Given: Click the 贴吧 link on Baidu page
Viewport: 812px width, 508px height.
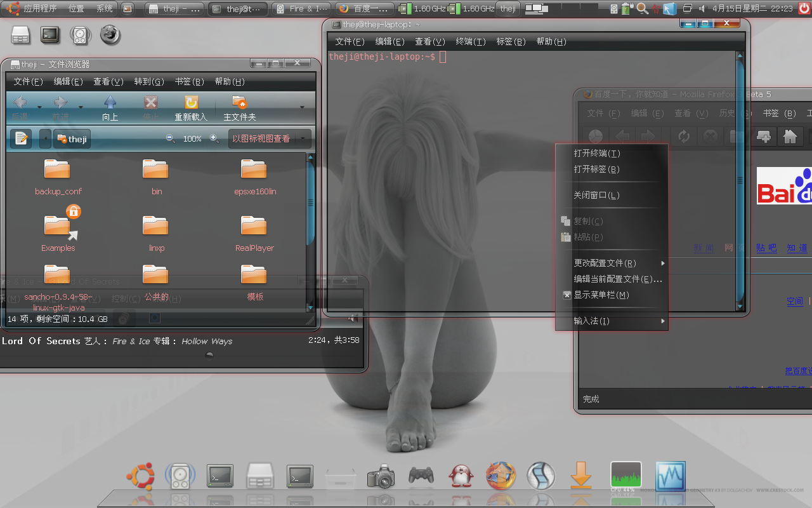Looking at the screenshot, I should click(x=766, y=248).
